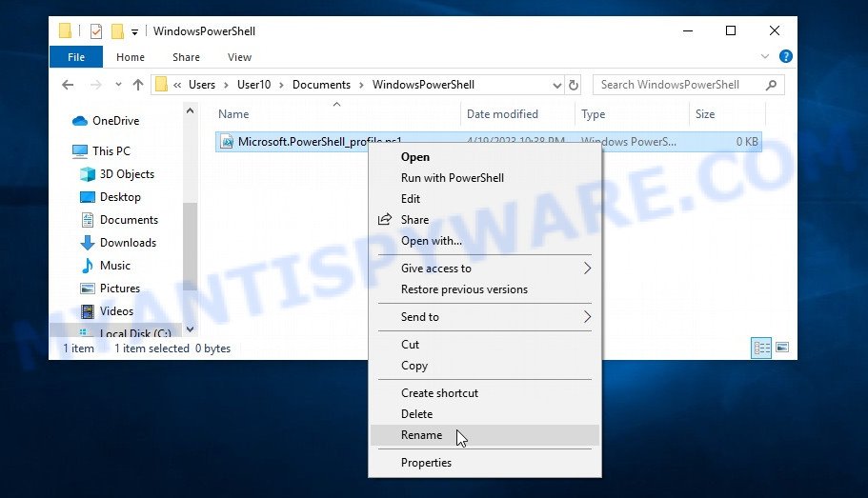
Task: Click the Up one level arrow
Action: pos(138,85)
